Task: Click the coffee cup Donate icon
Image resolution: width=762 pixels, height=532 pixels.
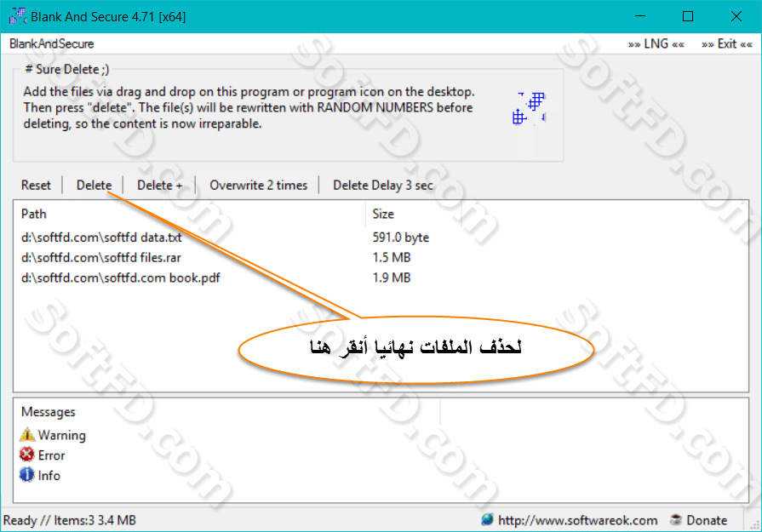Action: point(675,520)
